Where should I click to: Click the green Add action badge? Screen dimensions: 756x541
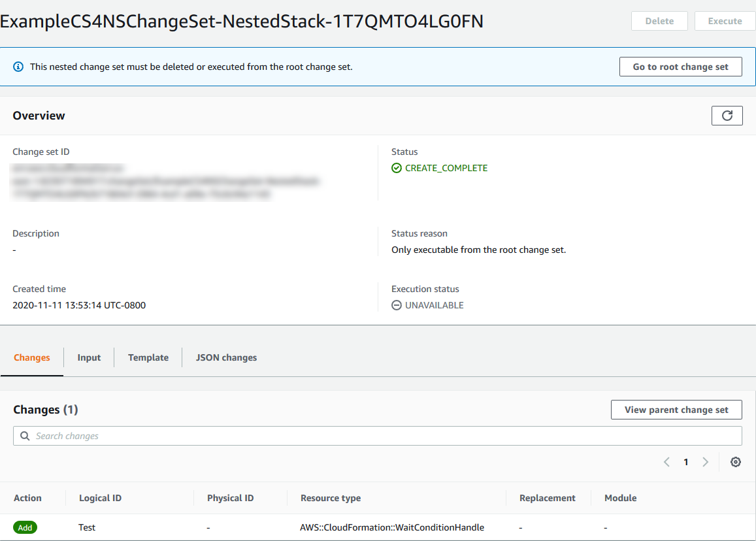[x=25, y=527]
